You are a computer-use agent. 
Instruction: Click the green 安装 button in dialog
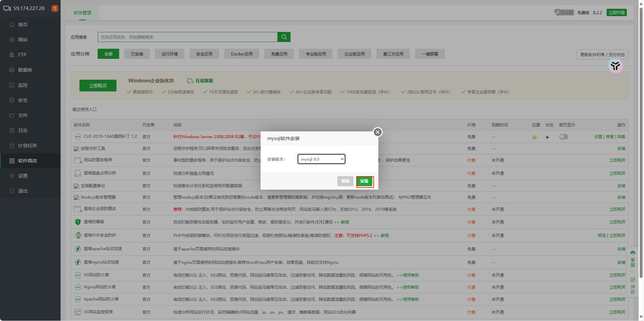pos(364,181)
